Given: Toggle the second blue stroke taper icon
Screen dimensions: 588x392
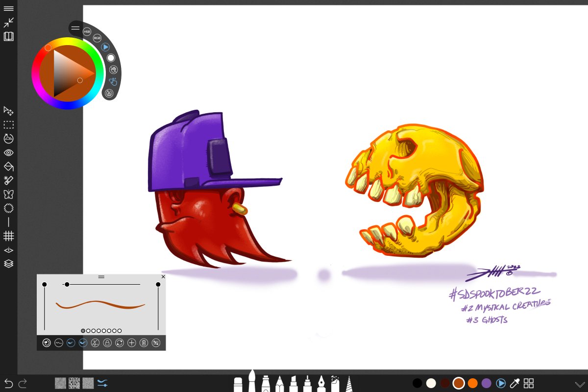Looking at the screenshot, I should [x=83, y=343].
